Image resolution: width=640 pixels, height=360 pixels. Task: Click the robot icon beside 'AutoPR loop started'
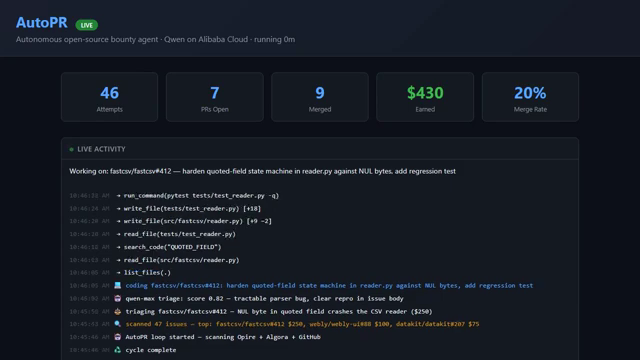tap(118, 337)
